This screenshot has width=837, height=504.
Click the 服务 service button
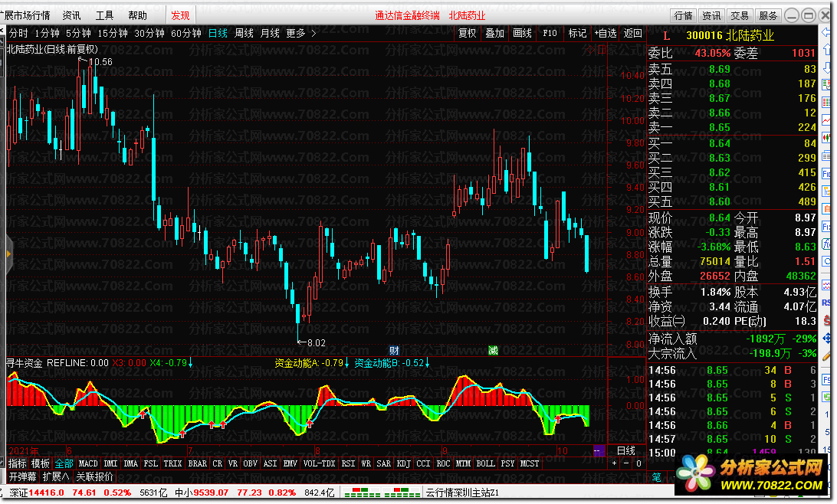768,15
